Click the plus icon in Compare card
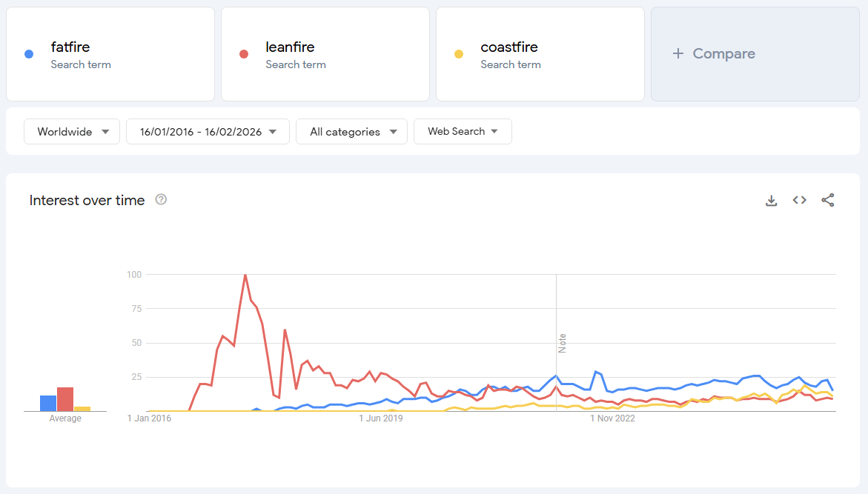 point(677,54)
